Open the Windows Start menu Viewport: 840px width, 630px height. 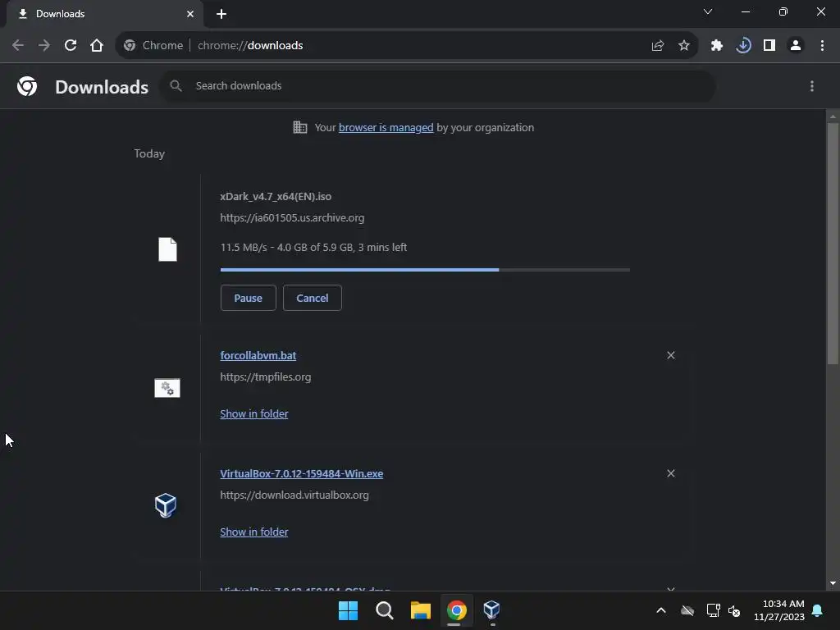pos(348,610)
